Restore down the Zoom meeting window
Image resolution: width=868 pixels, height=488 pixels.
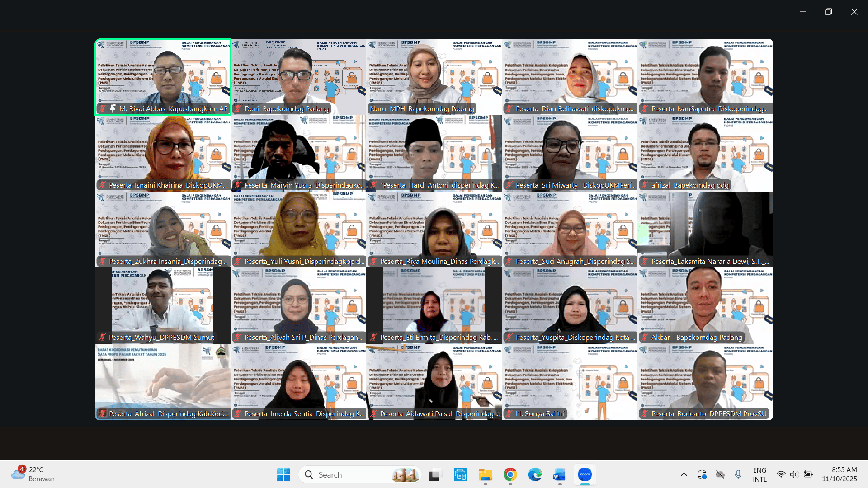pos(828,12)
